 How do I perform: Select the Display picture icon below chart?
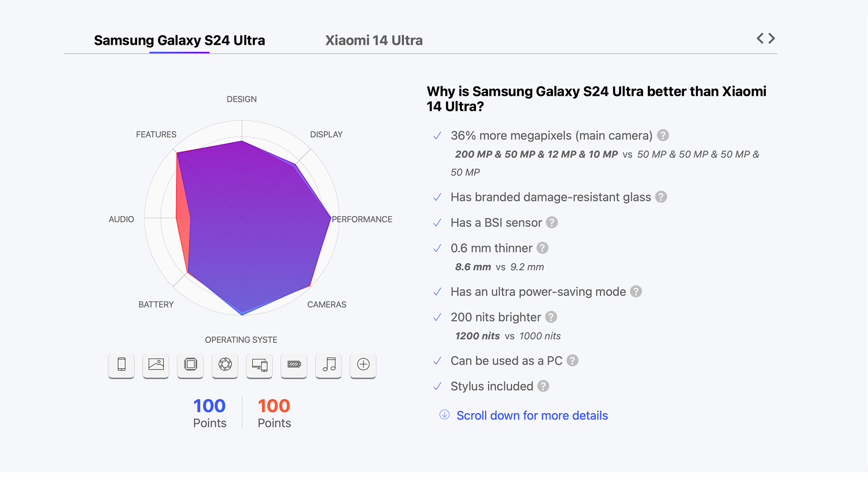tap(156, 365)
